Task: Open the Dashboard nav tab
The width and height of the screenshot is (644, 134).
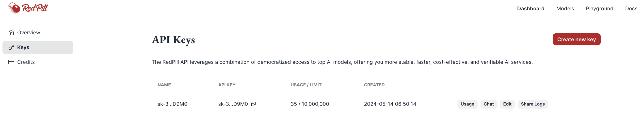Action: (531, 9)
